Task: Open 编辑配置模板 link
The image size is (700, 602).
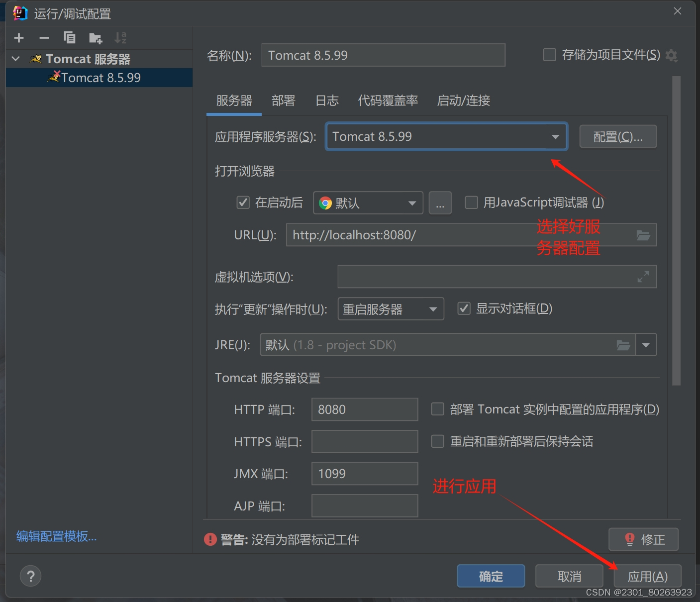Action: 57,536
